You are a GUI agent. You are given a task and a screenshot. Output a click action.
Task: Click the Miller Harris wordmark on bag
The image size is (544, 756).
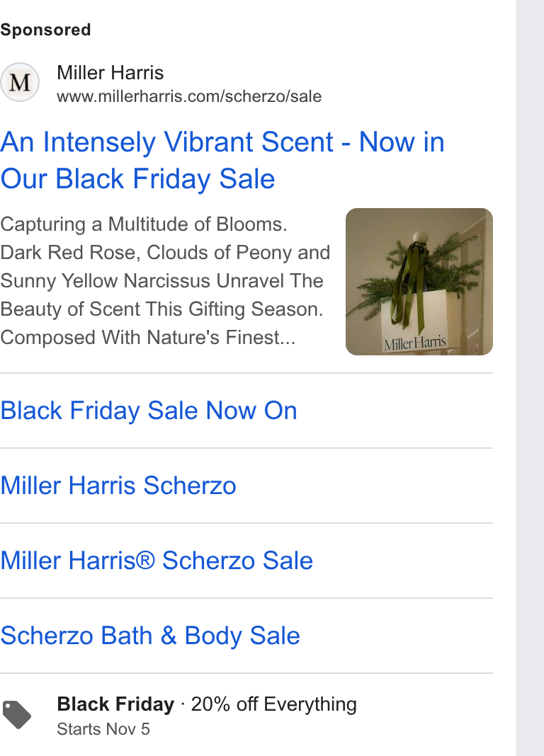tap(415, 343)
